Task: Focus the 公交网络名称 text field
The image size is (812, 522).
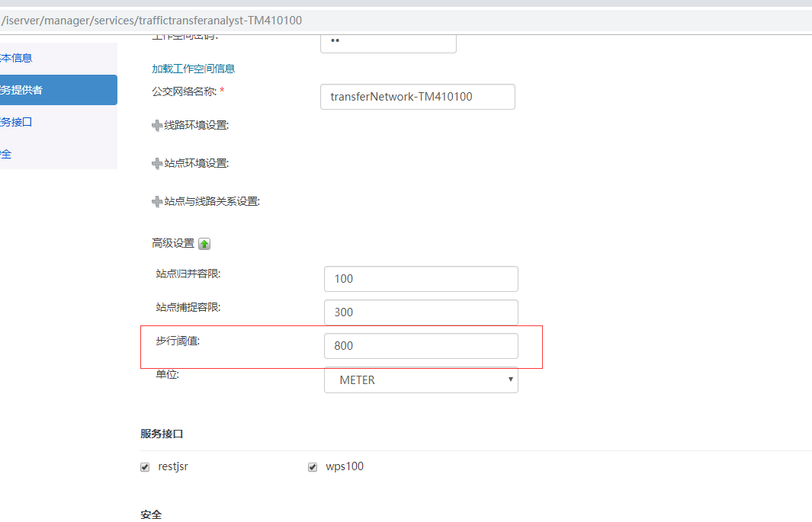Action: tap(417, 97)
